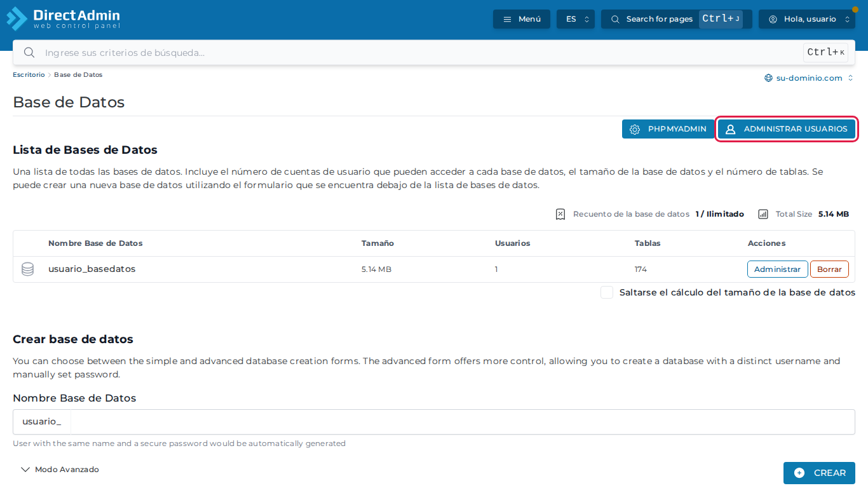Click the magnifier icon in the search bar
The height and width of the screenshot is (488, 868).
tap(29, 52)
